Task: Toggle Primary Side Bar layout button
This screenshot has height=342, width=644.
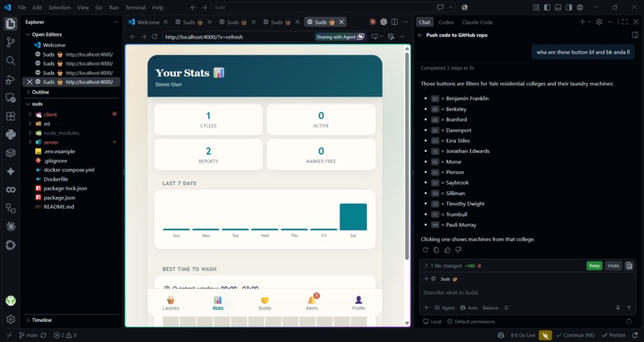Action: pyautogui.click(x=547, y=7)
